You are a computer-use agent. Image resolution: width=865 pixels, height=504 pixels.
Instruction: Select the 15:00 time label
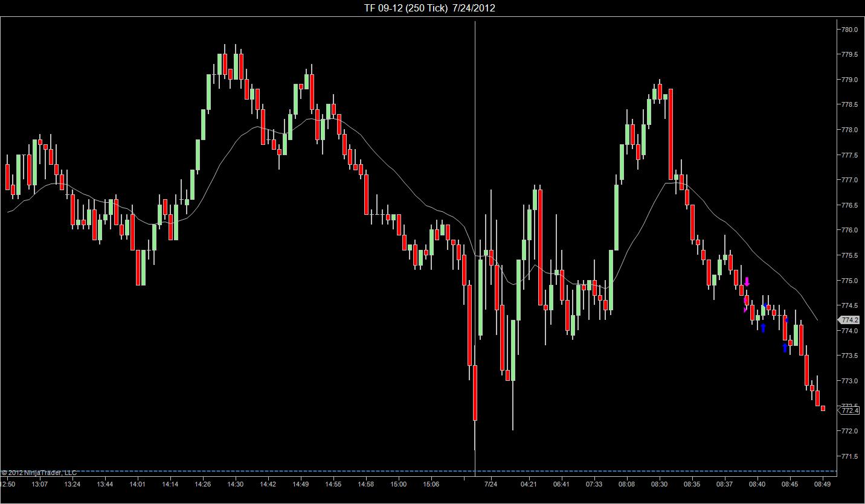(399, 484)
